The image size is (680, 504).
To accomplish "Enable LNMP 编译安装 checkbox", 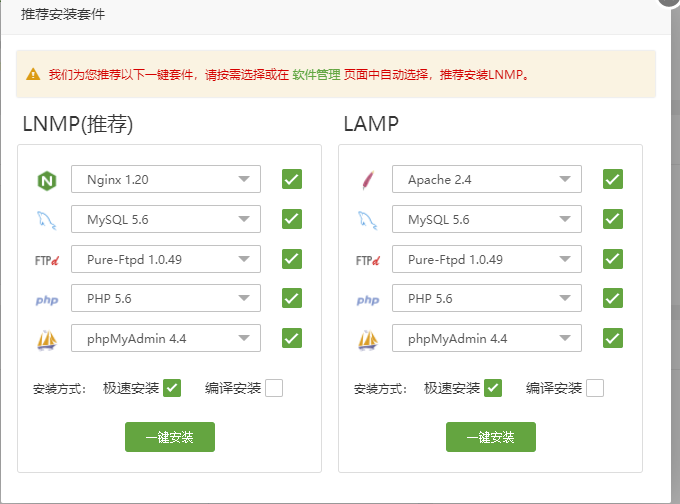I will tap(274, 388).
